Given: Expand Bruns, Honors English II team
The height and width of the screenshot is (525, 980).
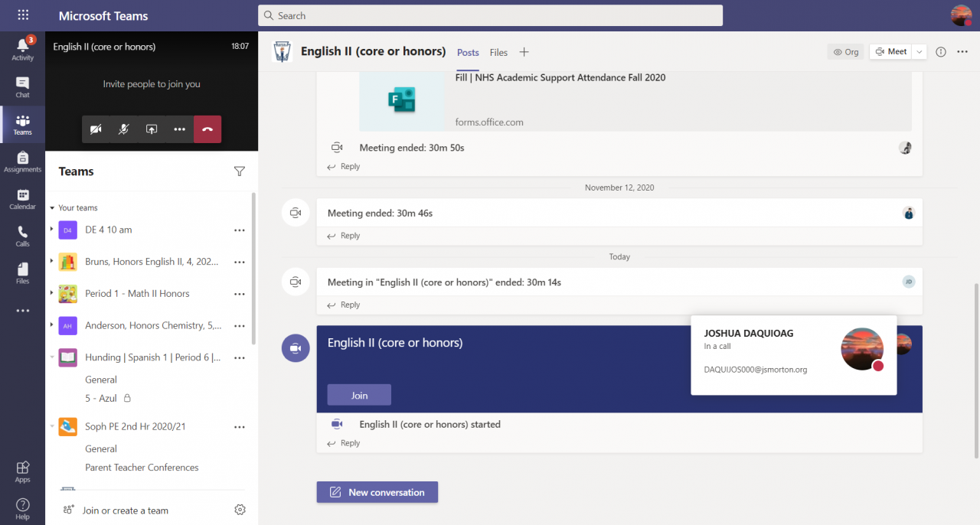Looking at the screenshot, I should tap(52, 262).
